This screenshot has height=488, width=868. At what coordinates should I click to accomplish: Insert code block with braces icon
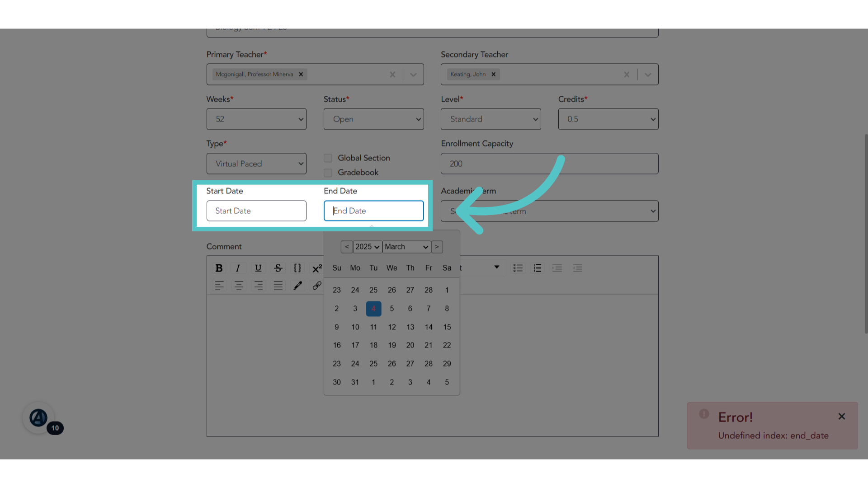[x=297, y=268]
